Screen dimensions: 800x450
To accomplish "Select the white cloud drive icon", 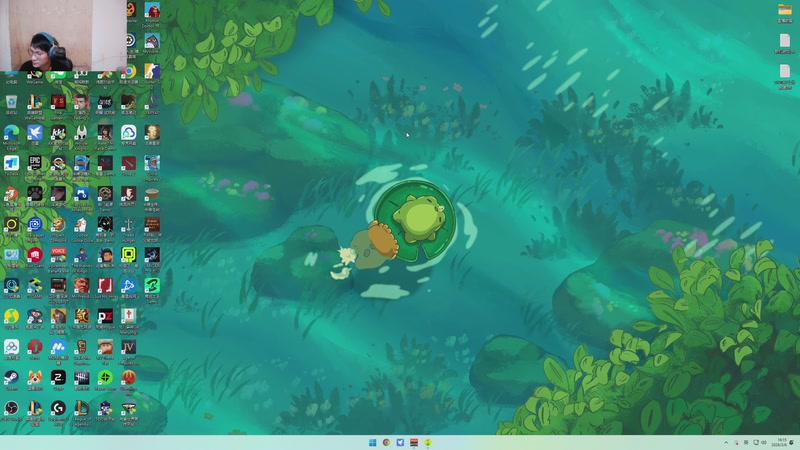I will [129, 133].
